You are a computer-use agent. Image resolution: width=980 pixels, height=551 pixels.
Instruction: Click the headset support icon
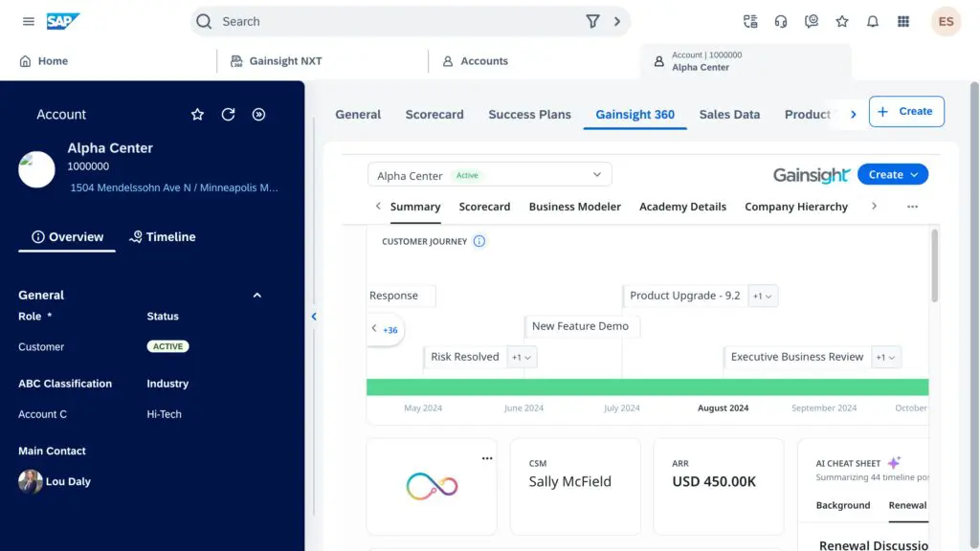coord(781,21)
